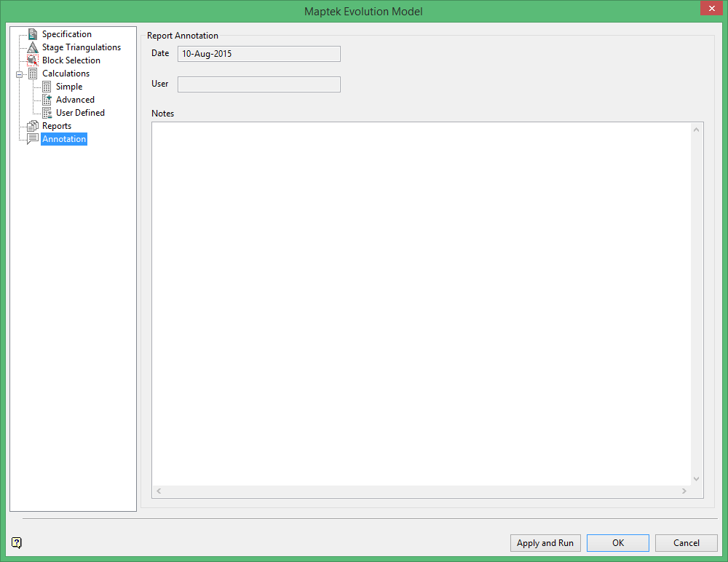
Task: Click inside the Notes text area
Action: 421,304
